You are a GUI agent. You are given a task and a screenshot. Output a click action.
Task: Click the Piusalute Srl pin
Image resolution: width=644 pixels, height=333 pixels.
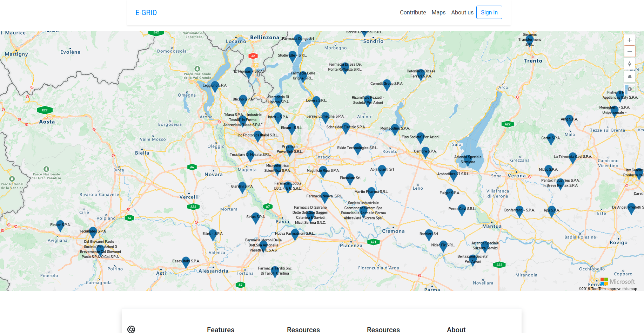[x=350, y=179]
